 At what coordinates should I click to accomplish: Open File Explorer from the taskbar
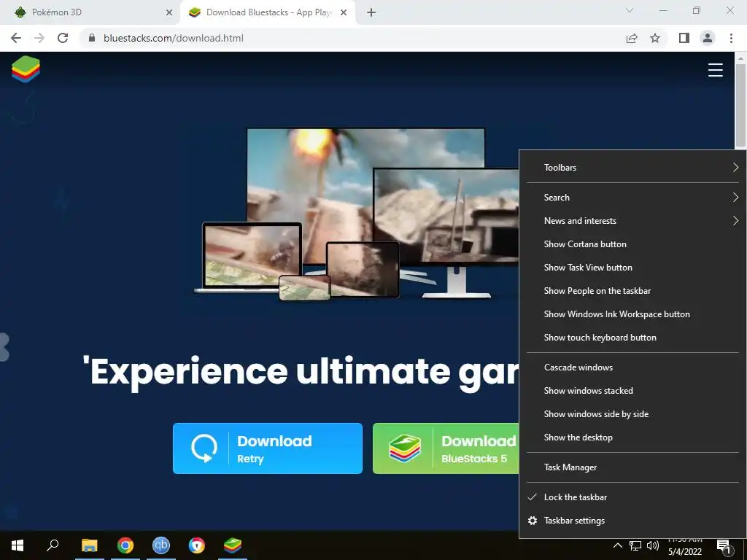tap(90, 545)
